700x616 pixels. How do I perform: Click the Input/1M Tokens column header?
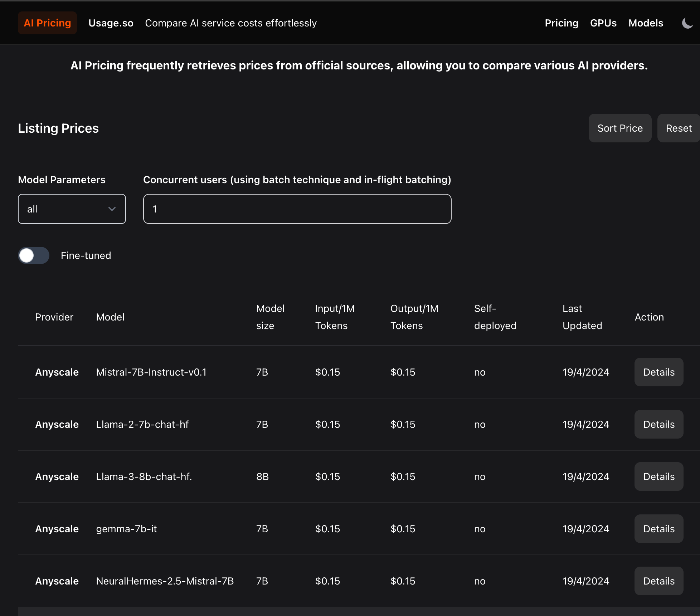tap(335, 317)
